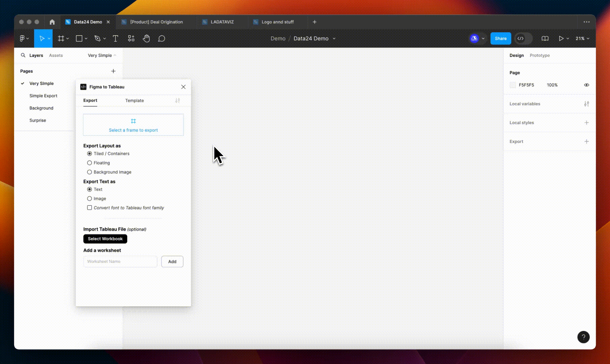Image resolution: width=610 pixels, height=364 pixels.
Task: Open the Simple Export page
Action: click(43, 96)
